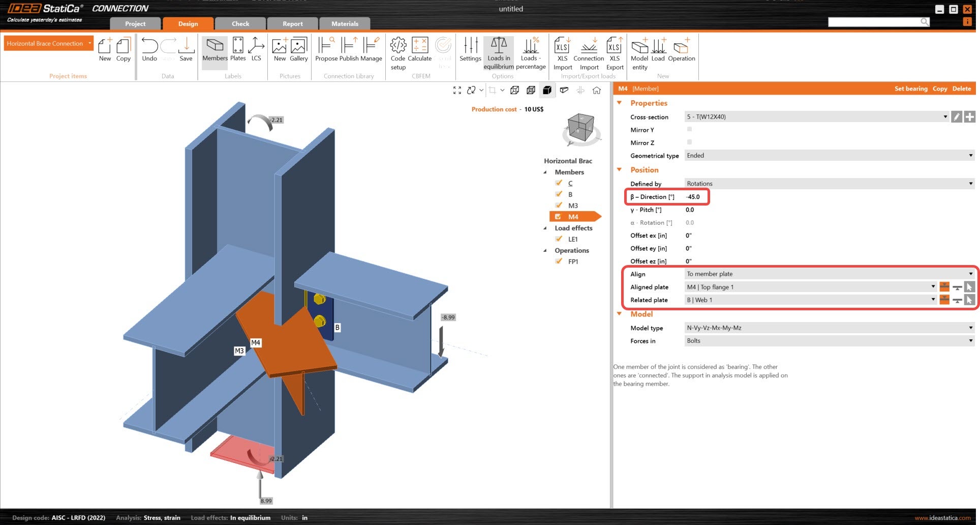Switch viewport to solid shaded view
This screenshot has height=525, width=980.
(547, 90)
